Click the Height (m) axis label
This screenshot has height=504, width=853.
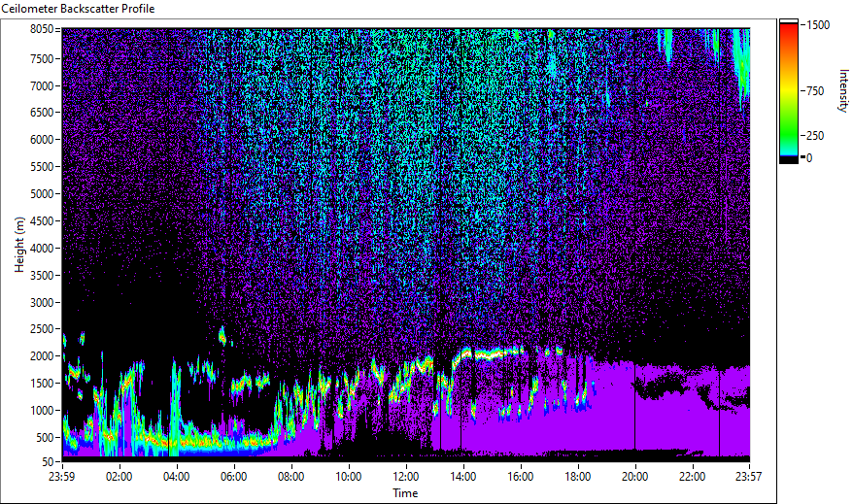tap(19, 245)
